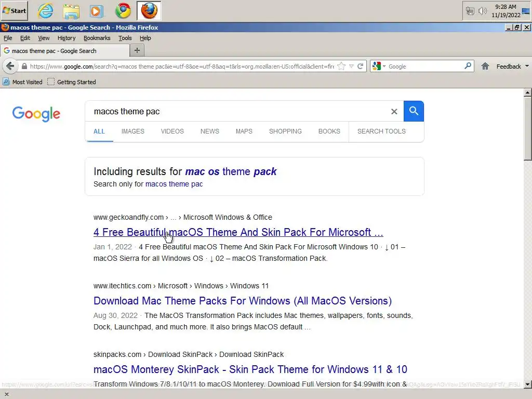Bookmark this page with the star icon

tap(341, 66)
